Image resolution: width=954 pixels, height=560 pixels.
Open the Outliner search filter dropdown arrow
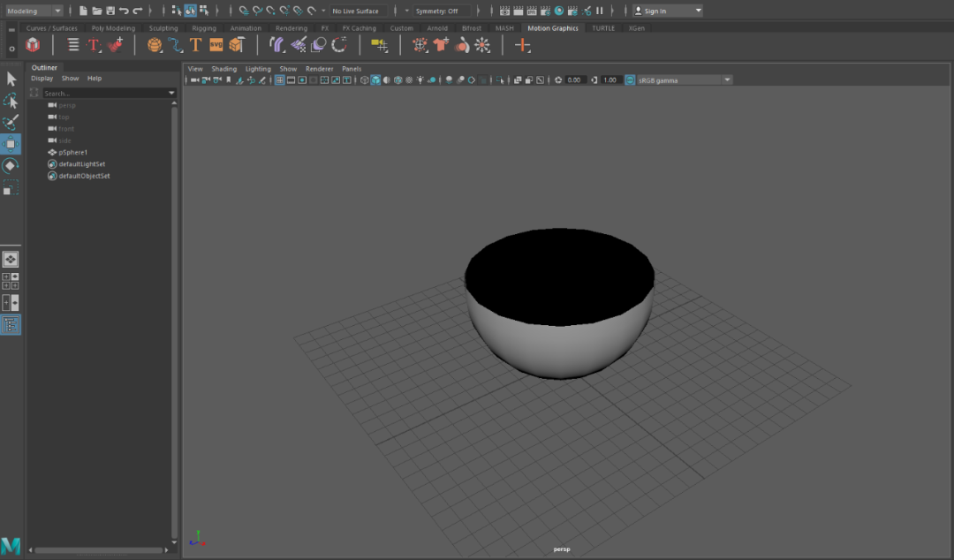point(171,93)
